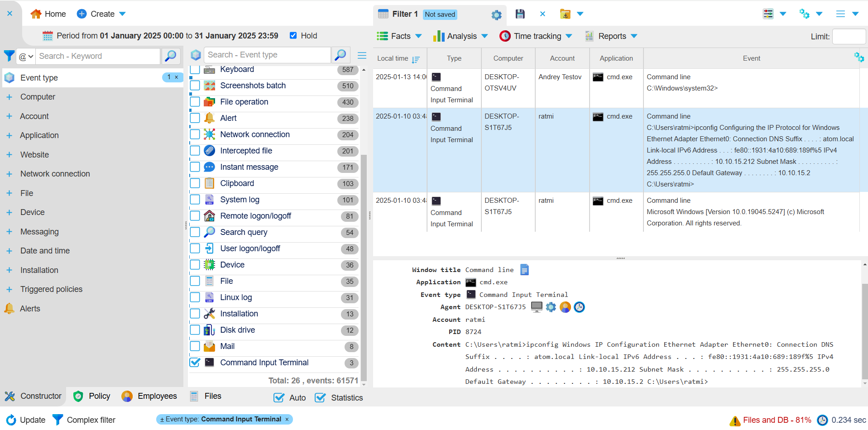Click the event type search magnifier icon
Image resolution: width=868 pixels, height=430 pixels.
[x=340, y=55]
